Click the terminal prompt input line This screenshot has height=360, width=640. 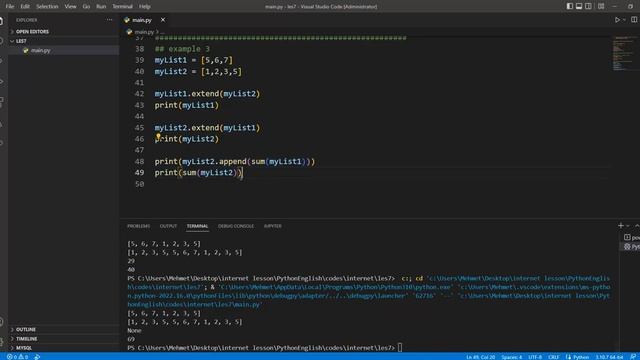coord(264,348)
